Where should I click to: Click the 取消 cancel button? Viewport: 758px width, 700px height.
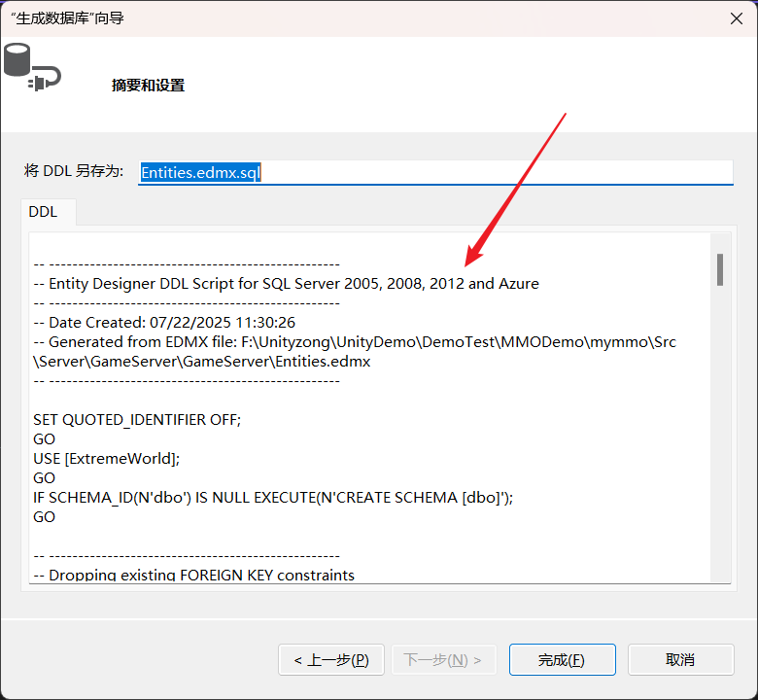tap(680, 659)
